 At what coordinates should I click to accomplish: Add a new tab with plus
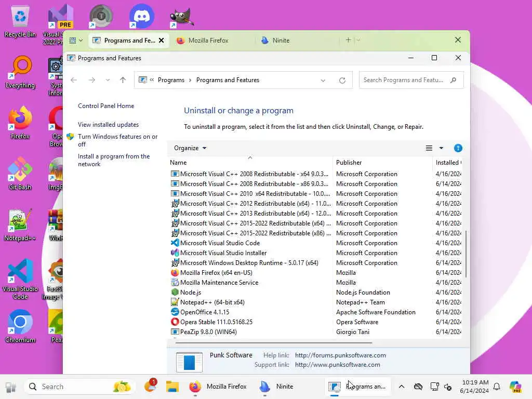[x=348, y=40]
